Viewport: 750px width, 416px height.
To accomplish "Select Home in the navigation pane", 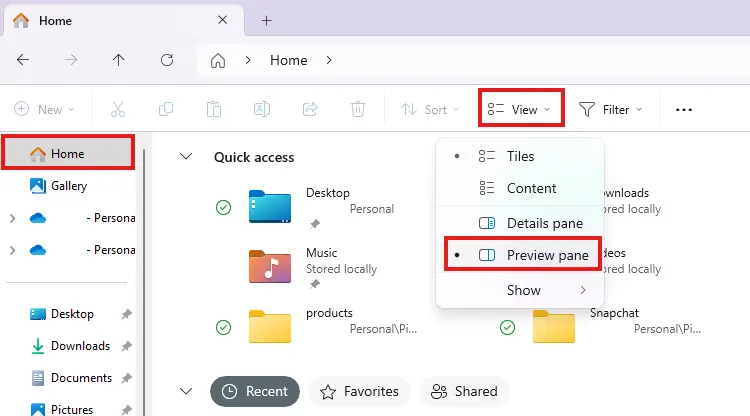I will pyautogui.click(x=68, y=153).
